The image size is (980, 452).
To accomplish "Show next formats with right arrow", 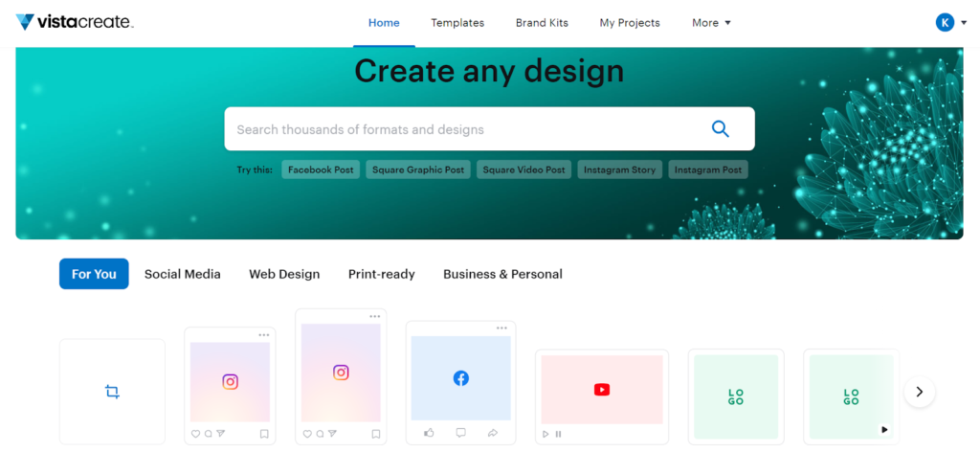I will click(x=920, y=392).
